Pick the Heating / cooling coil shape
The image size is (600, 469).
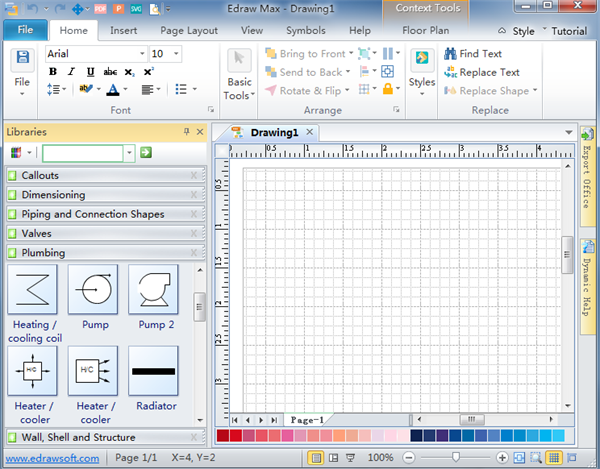32,289
